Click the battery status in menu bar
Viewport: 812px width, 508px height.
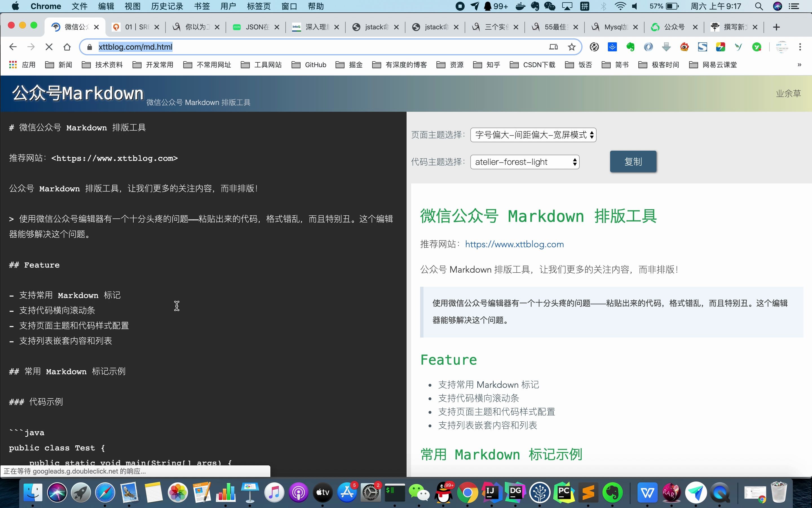(664, 6)
